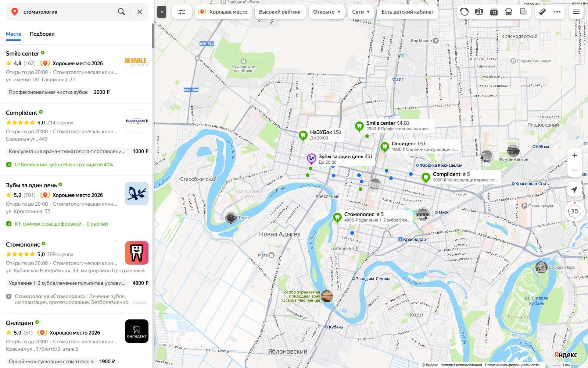Open the three-dots more tools menu
The width and height of the screenshot is (588, 368).
click(x=557, y=12)
